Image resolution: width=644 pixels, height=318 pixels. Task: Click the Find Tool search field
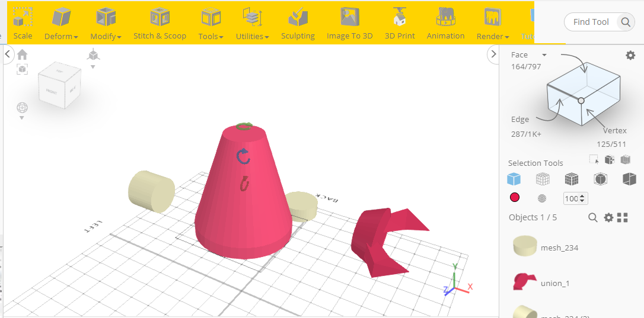591,22
